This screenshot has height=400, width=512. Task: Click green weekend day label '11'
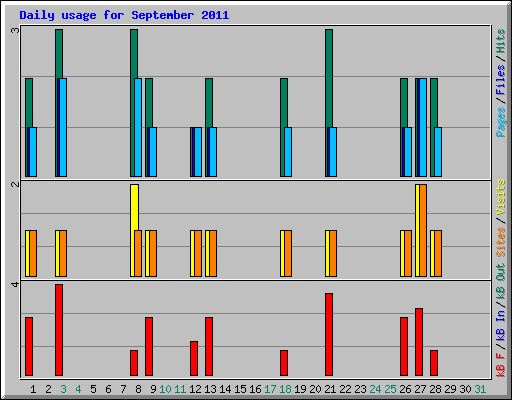click(180, 389)
